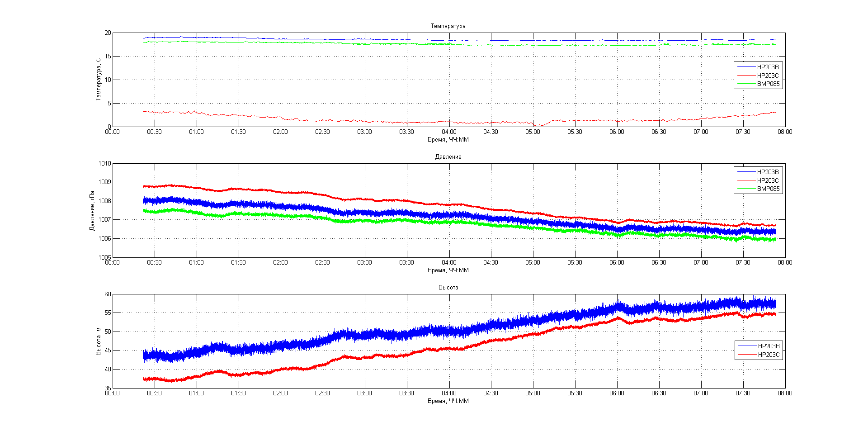Click the 'Давление, гПа' y-axis label
Screen dimensions: 868x436
[92, 210]
